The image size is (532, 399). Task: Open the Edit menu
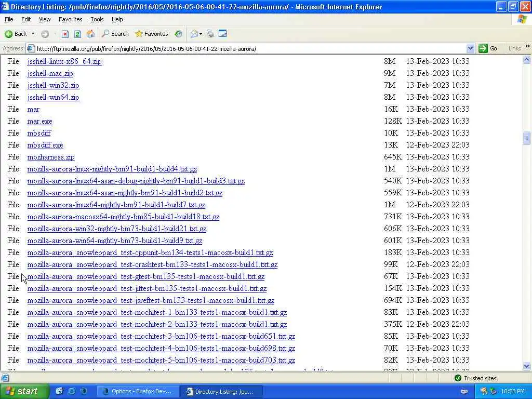[26, 19]
